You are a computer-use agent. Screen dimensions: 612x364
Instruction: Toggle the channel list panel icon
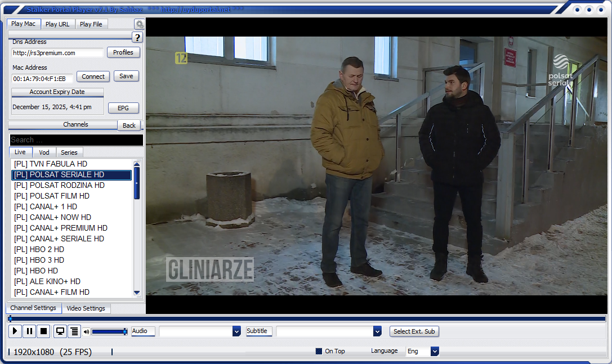coord(74,331)
